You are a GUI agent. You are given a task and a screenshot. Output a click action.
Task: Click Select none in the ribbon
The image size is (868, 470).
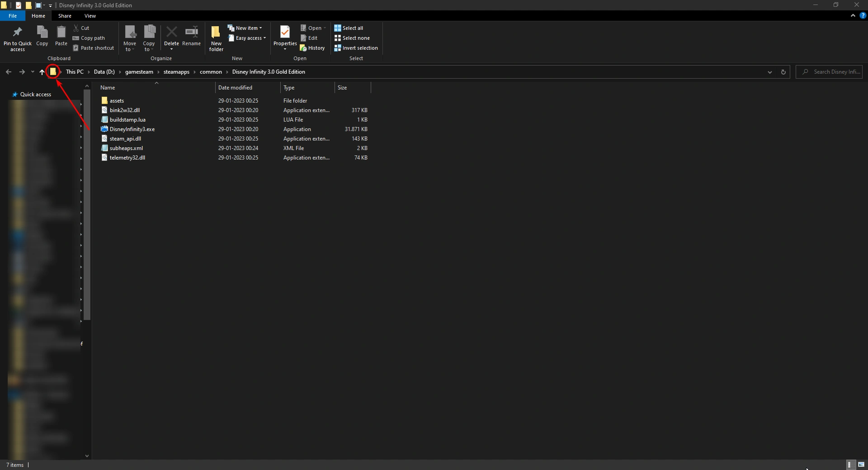point(352,38)
